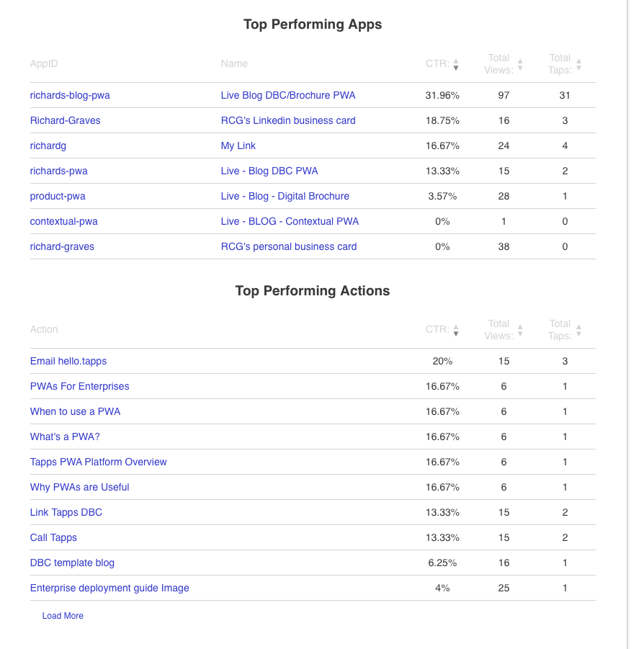644x649 pixels.
Task: Click Load More under actions table
Action: click(x=63, y=616)
